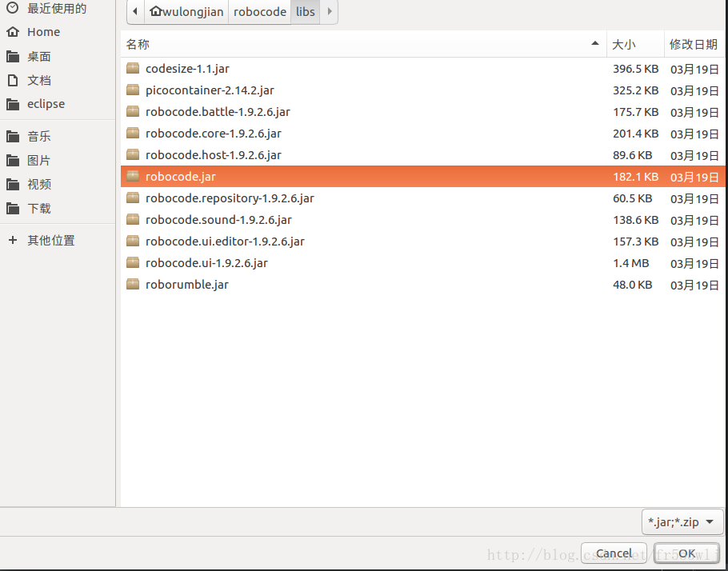Click the robocode.core-1.9.2.6.jar archive icon
728x571 pixels.
tap(133, 134)
